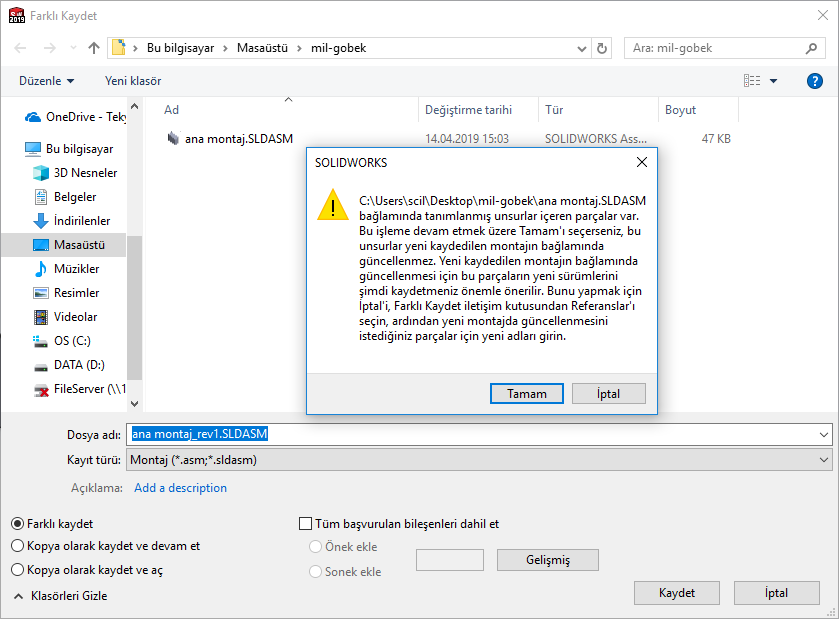Open Resimler in the sidebar
839x619 pixels.
tap(66, 293)
